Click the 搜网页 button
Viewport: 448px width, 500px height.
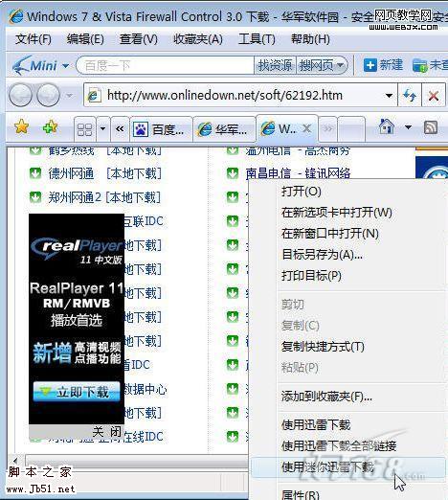[x=316, y=66]
